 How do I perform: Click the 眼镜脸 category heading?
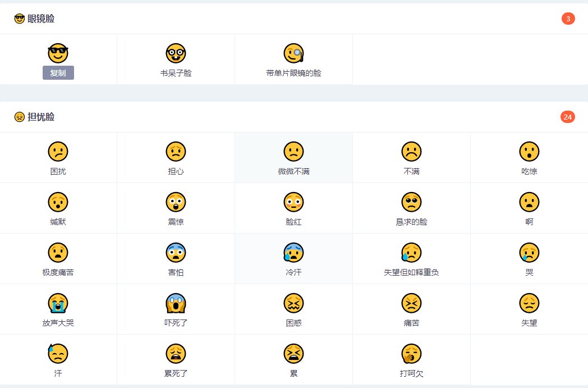click(x=40, y=19)
